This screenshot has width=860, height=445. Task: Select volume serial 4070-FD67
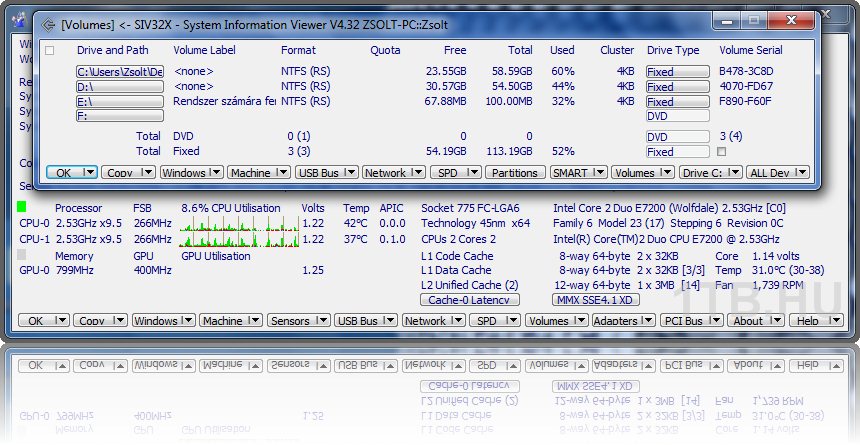[746, 86]
